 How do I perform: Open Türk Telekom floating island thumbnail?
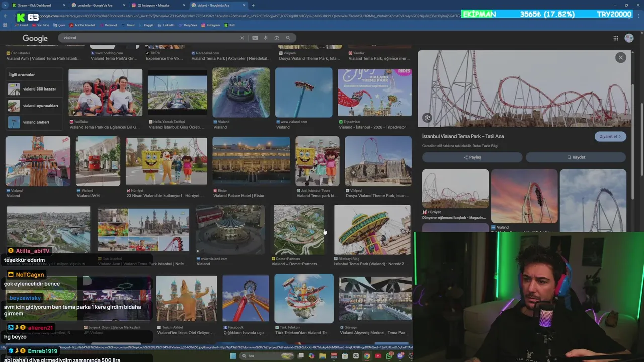(304, 298)
